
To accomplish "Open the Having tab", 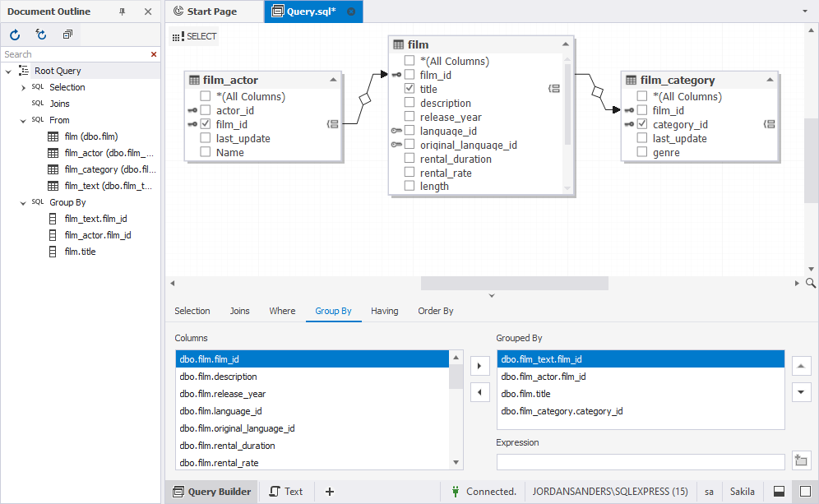I will coord(385,312).
